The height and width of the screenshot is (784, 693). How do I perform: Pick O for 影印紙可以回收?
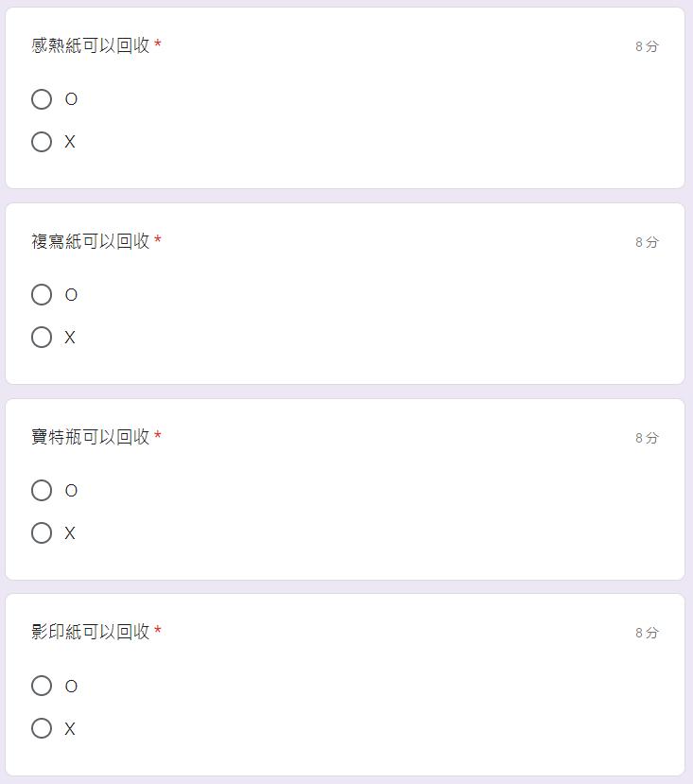(x=42, y=686)
